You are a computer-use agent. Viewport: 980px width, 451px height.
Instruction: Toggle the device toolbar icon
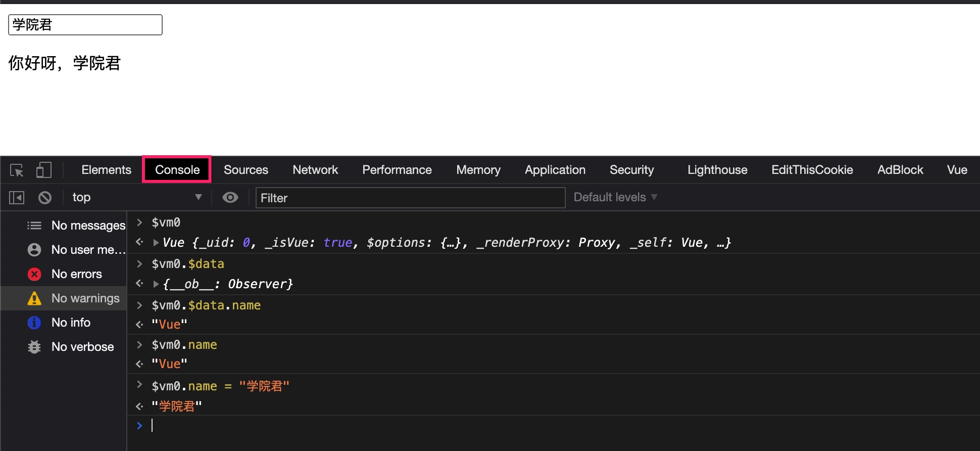click(44, 170)
